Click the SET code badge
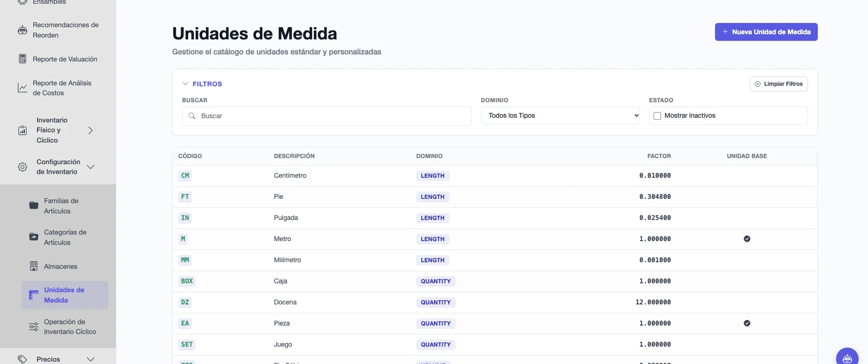Viewport: 868px width, 364px height. click(187, 344)
